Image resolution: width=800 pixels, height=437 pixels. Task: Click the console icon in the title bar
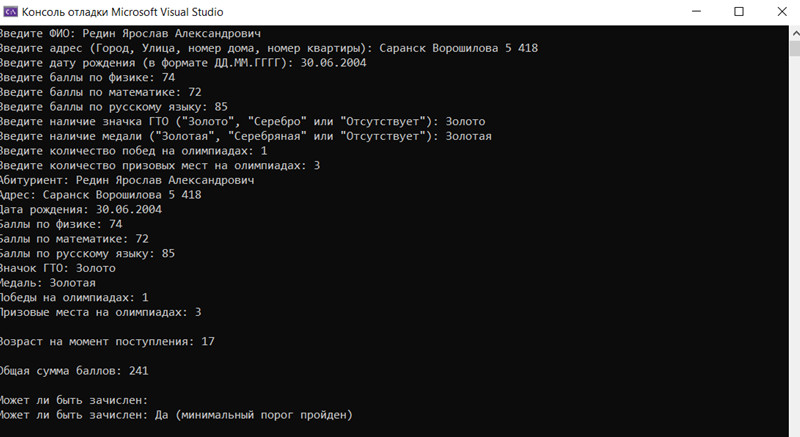(x=10, y=11)
